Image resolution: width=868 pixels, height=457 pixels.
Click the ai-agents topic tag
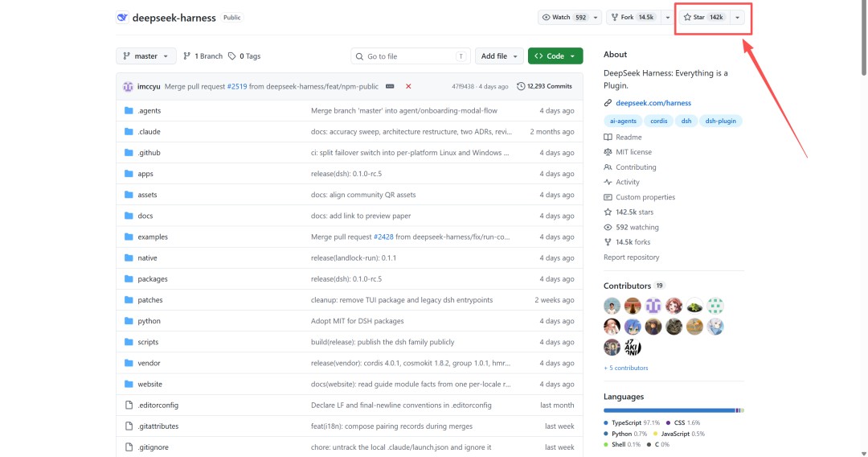click(x=623, y=121)
